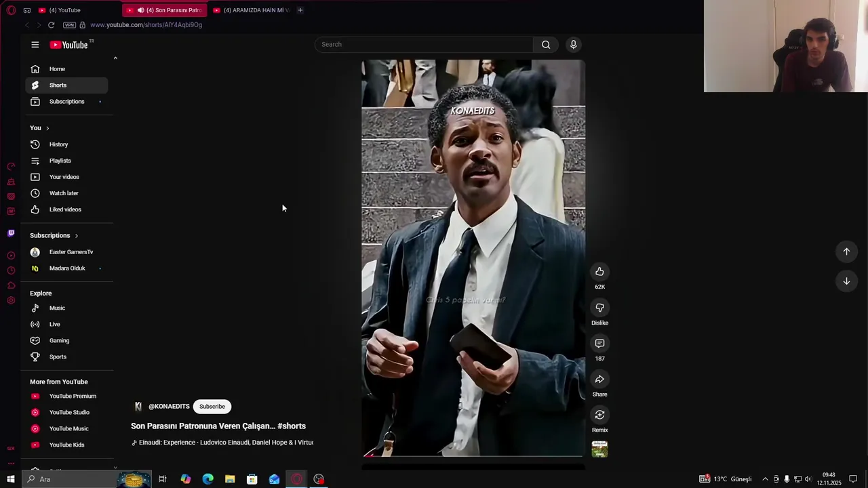Image resolution: width=868 pixels, height=488 pixels.
Task: Mute the playing tab via speaker icon
Action: [140, 10]
